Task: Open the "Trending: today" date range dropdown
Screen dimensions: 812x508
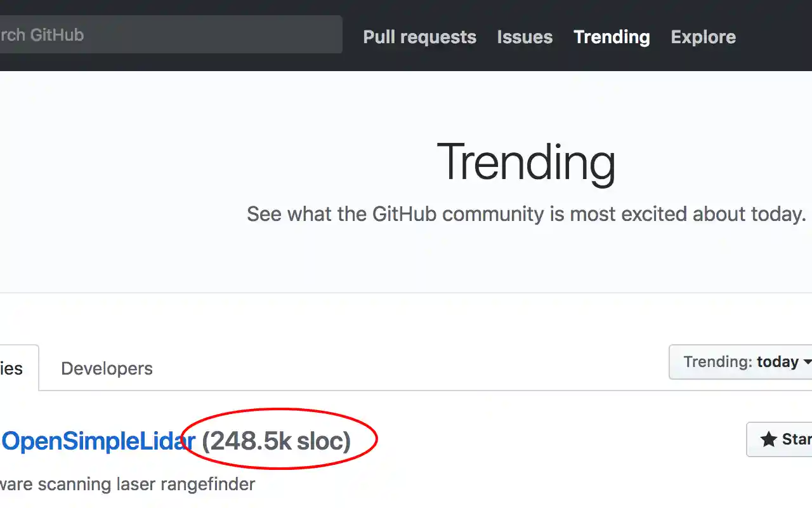Action: click(x=740, y=362)
